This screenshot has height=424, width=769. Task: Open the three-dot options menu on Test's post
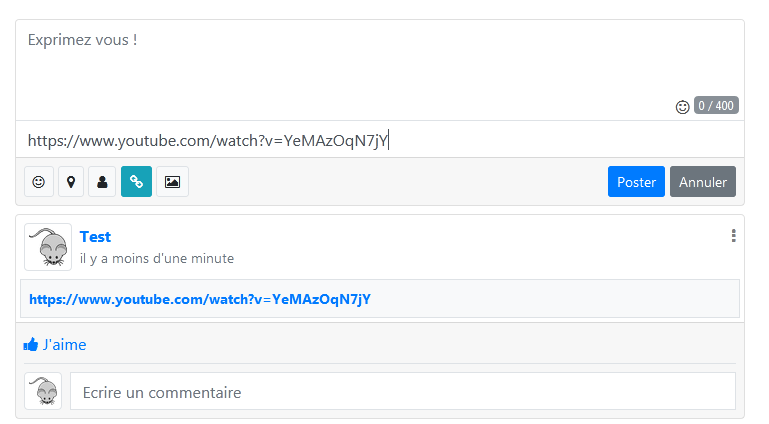734,236
